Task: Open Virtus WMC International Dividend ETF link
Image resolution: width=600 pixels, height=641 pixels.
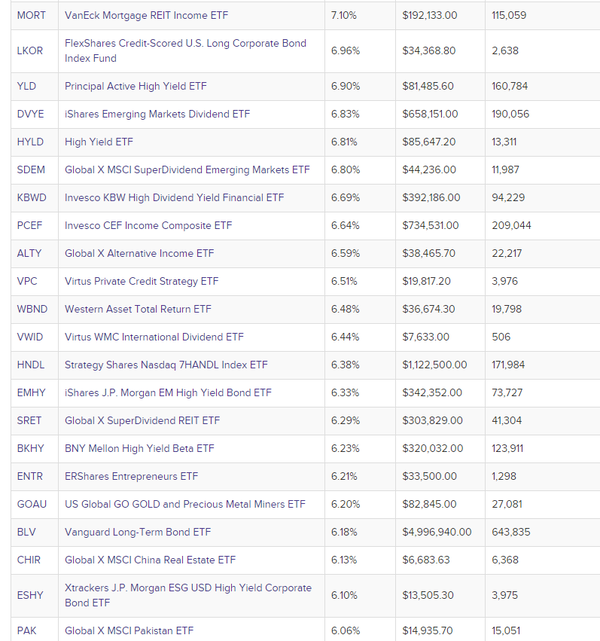Action: (154, 337)
